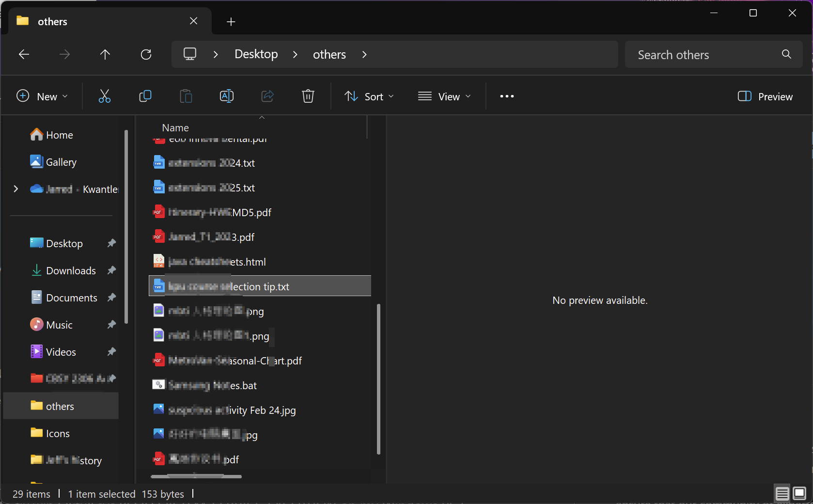Image resolution: width=813 pixels, height=504 pixels.
Task: Toggle the Preview pane
Action: coord(765,96)
